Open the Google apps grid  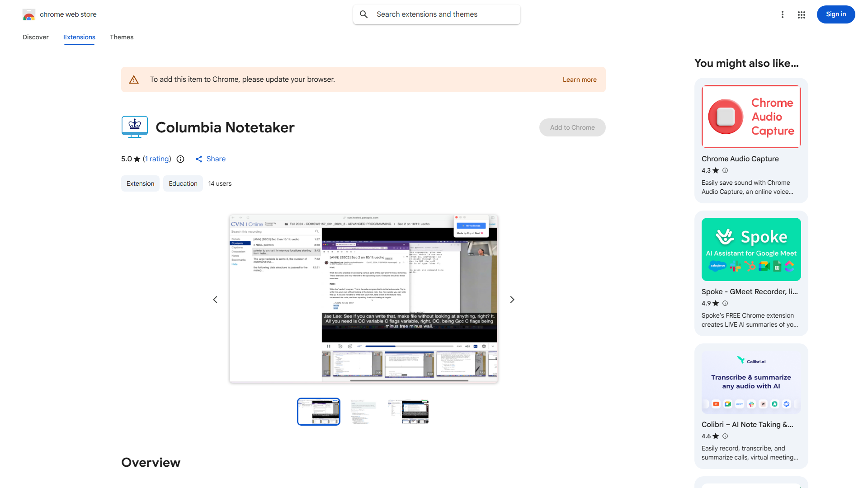pyautogui.click(x=801, y=14)
